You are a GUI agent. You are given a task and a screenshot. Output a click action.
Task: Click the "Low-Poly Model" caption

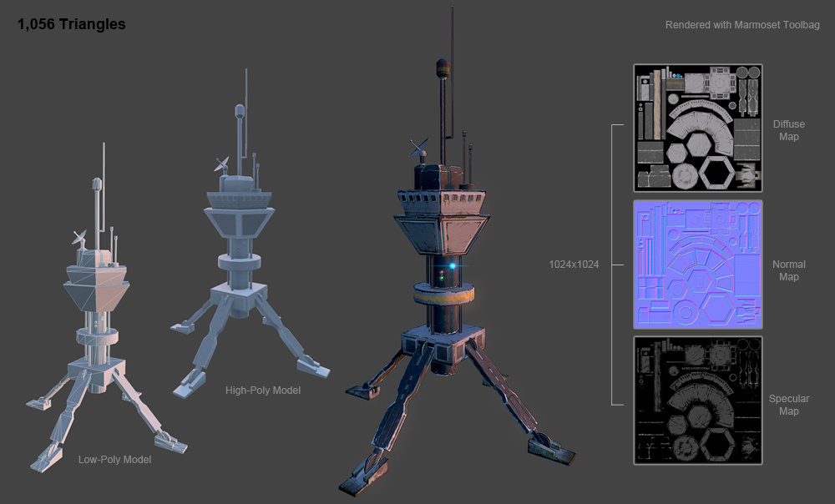[114, 459]
